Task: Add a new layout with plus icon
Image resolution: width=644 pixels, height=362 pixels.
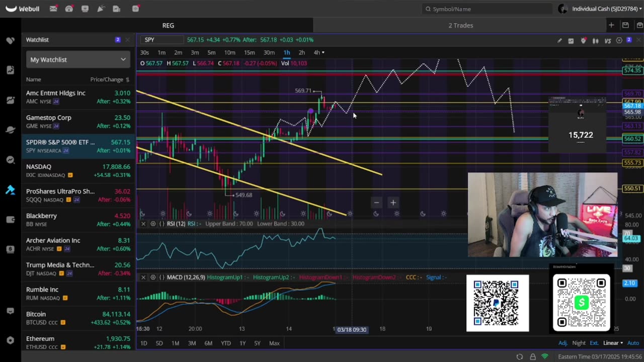Action: tap(611, 25)
